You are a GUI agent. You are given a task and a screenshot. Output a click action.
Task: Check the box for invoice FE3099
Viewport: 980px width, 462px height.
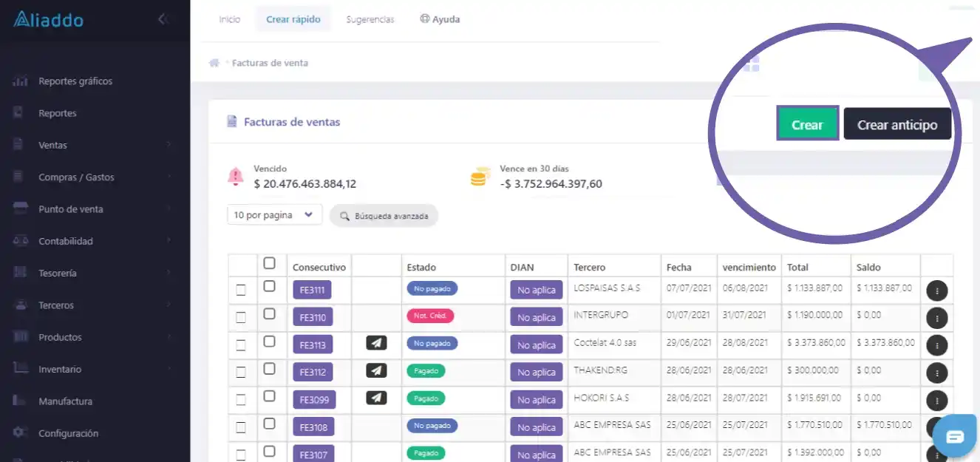[x=269, y=395]
